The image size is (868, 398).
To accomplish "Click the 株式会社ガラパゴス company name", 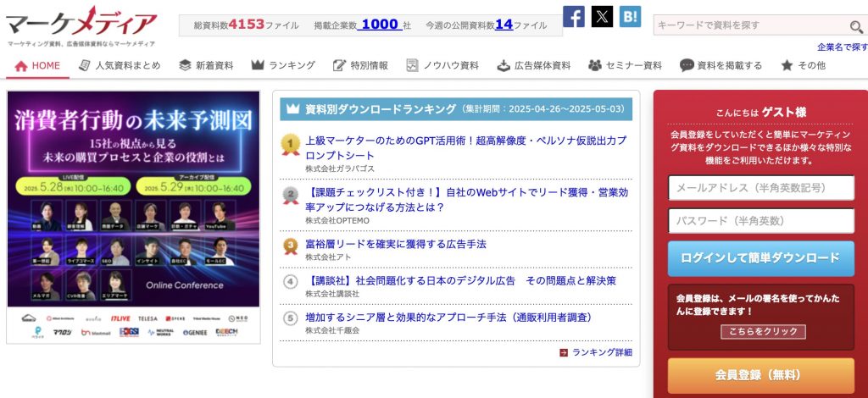I will (339, 169).
